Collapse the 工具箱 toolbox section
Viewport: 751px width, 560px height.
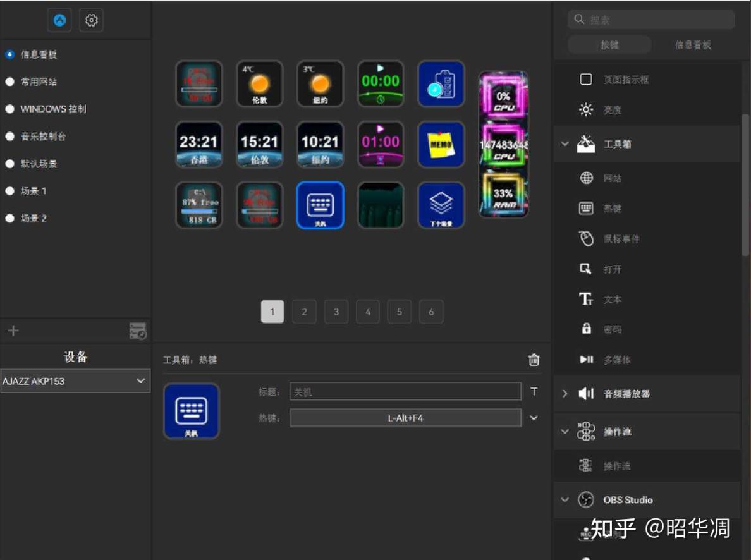tap(565, 143)
